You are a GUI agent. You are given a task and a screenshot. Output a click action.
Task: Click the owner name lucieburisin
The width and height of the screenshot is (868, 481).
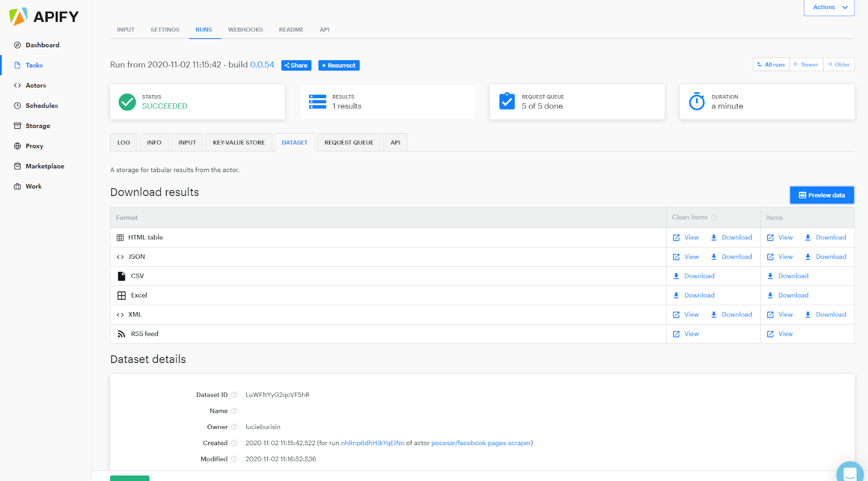coord(263,427)
